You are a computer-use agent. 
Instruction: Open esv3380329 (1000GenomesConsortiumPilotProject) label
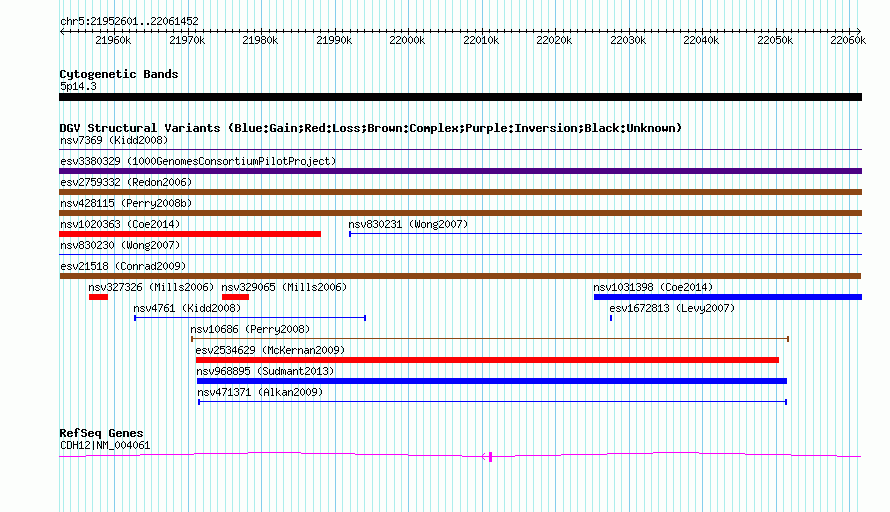coord(198,161)
